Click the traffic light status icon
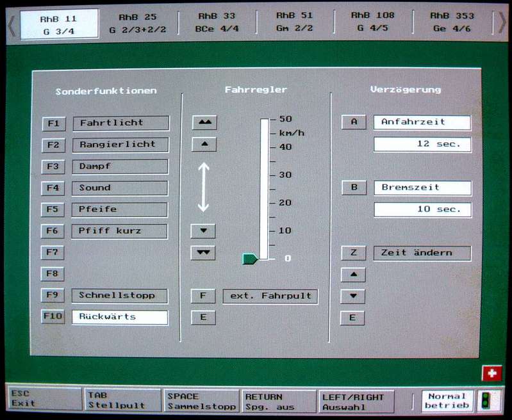Image resolution: width=512 pixels, height=420 pixels. pyautogui.click(x=490, y=401)
